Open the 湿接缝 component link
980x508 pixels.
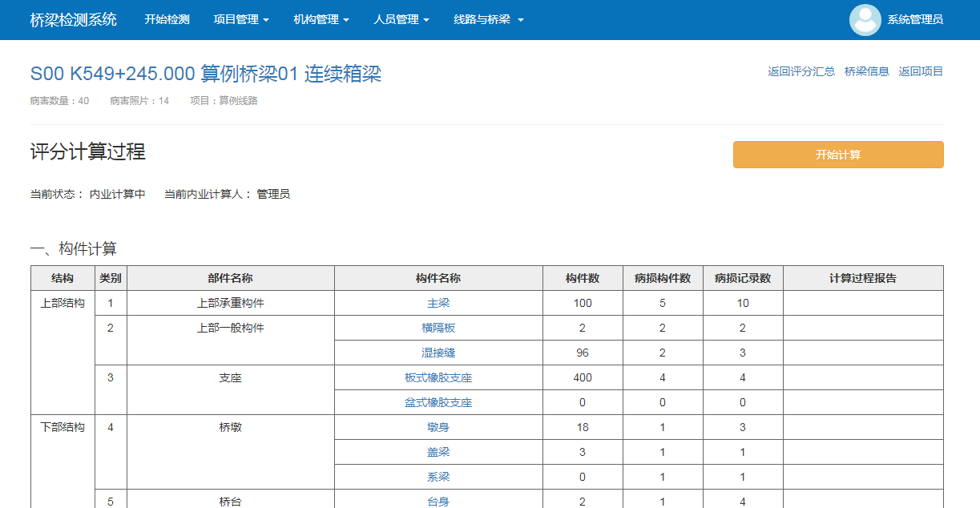point(438,353)
